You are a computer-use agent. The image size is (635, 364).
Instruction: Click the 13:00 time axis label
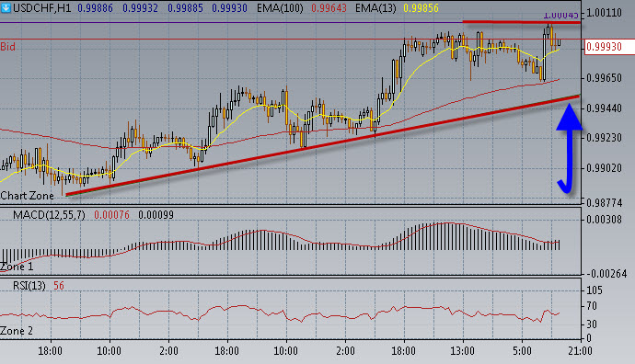(462, 350)
